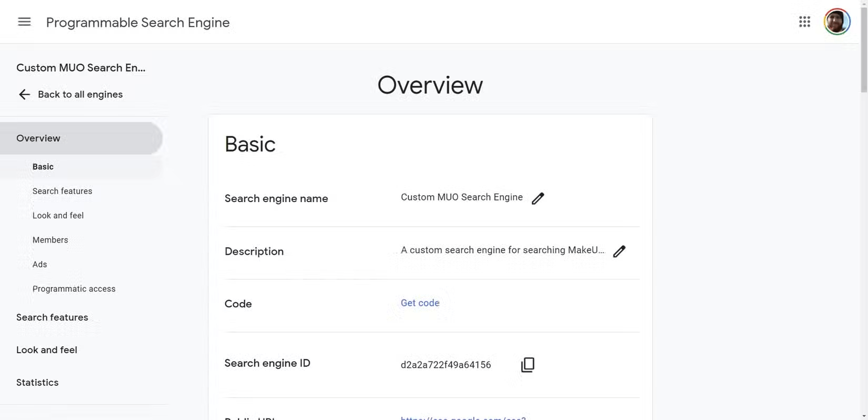The height and width of the screenshot is (420, 868).
Task: Open Programmatic access subsection
Action: (x=74, y=289)
